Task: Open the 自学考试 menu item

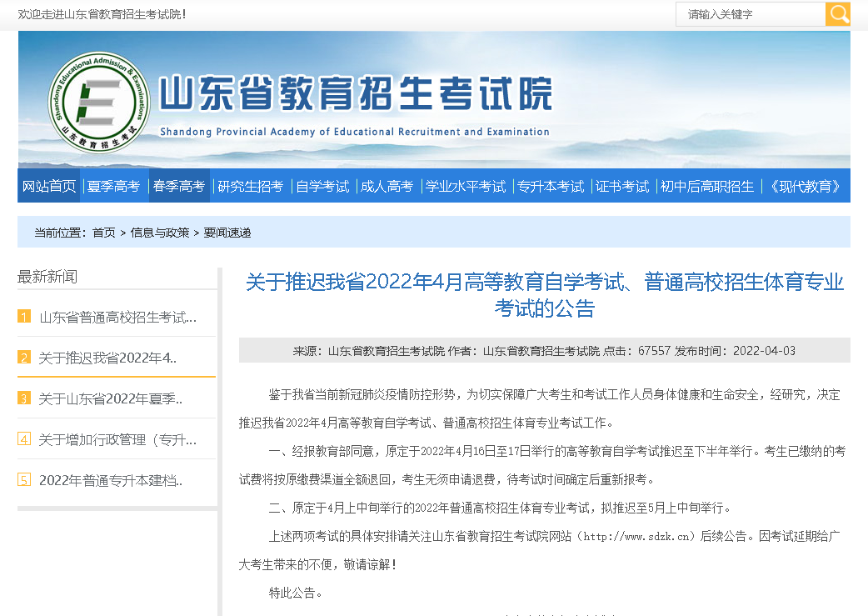Action: tap(322, 186)
